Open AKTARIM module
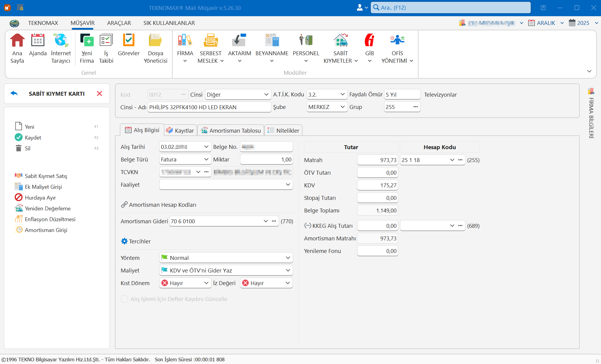 240,49
